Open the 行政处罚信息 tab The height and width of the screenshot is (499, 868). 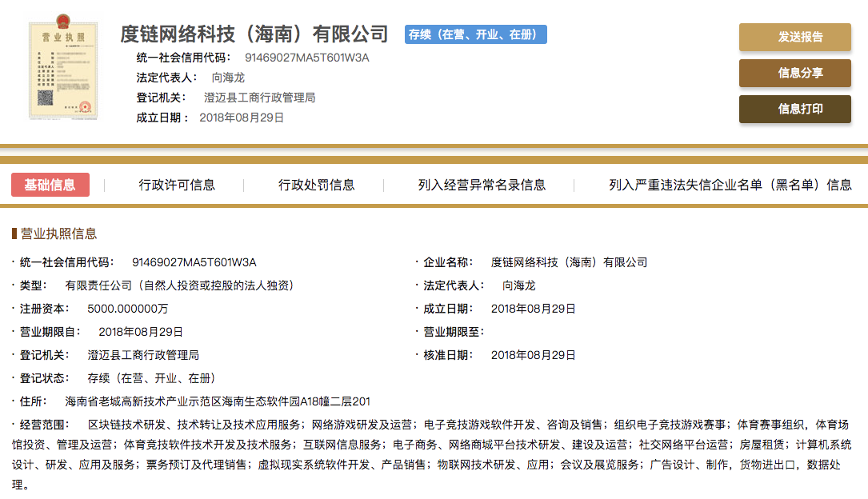tap(316, 185)
